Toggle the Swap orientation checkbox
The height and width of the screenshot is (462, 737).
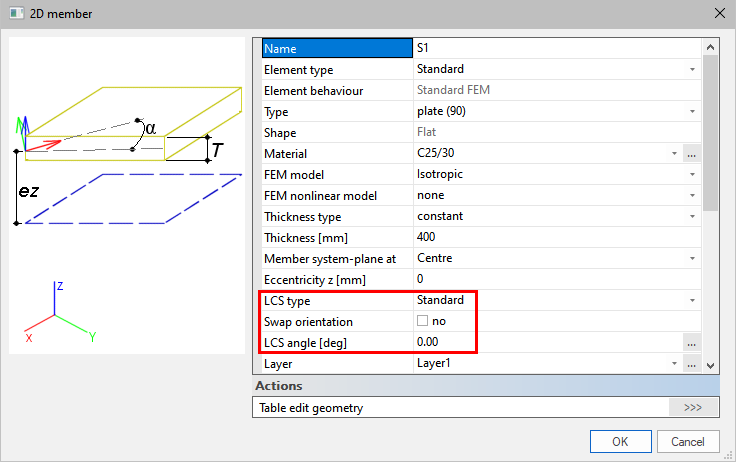[x=423, y=322]
